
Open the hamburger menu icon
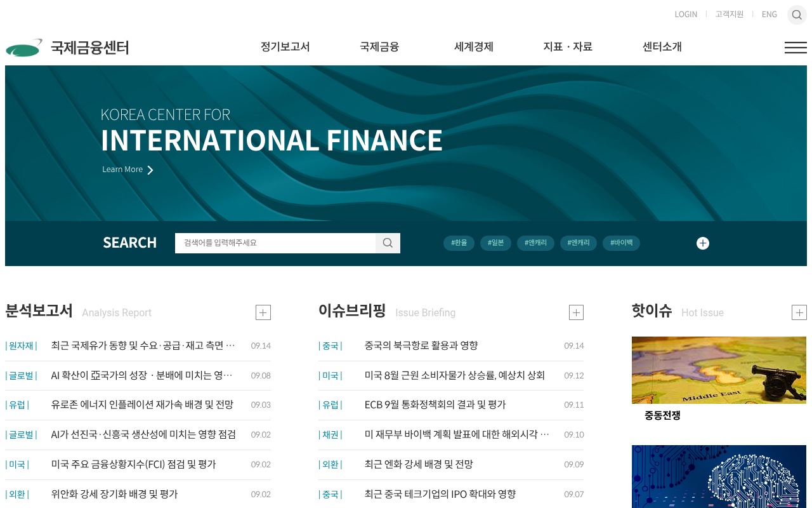(x=796, y=48)
